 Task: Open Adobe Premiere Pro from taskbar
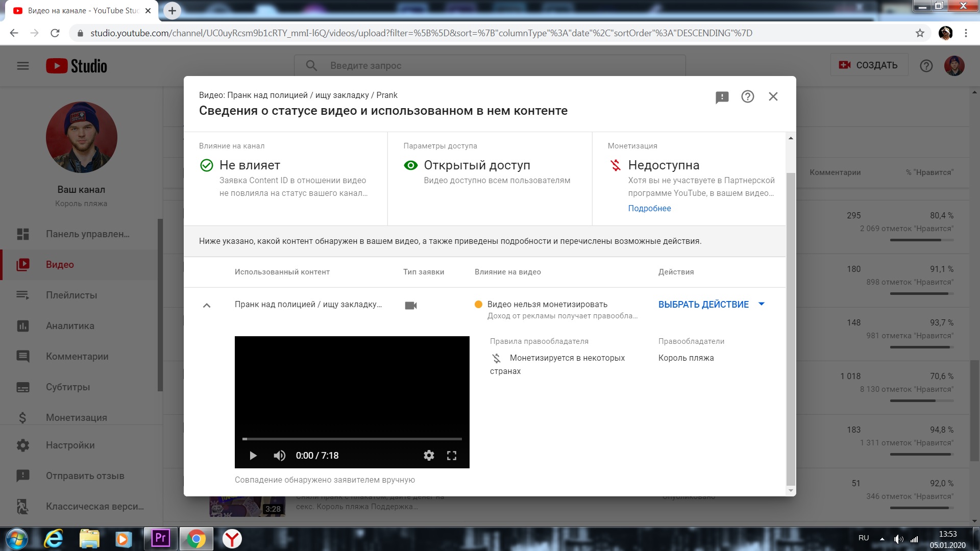click(160, 539)
